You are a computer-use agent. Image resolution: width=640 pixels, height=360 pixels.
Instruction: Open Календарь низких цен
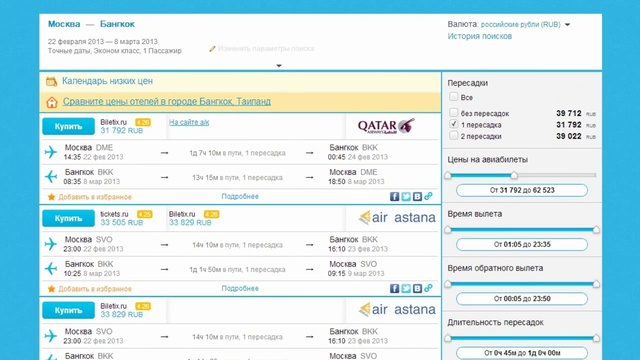(x=107, y=81)
